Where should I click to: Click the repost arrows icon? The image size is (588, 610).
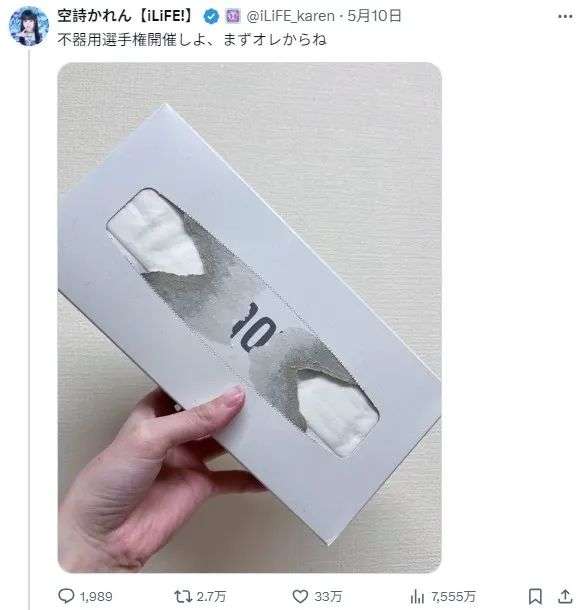pyautogui.click(x=182, y=596)
